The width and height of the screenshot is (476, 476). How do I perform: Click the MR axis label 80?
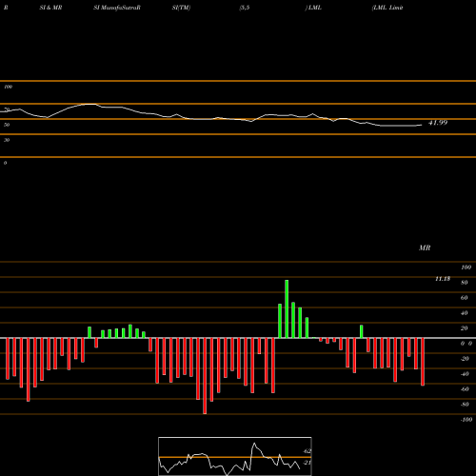465,283
